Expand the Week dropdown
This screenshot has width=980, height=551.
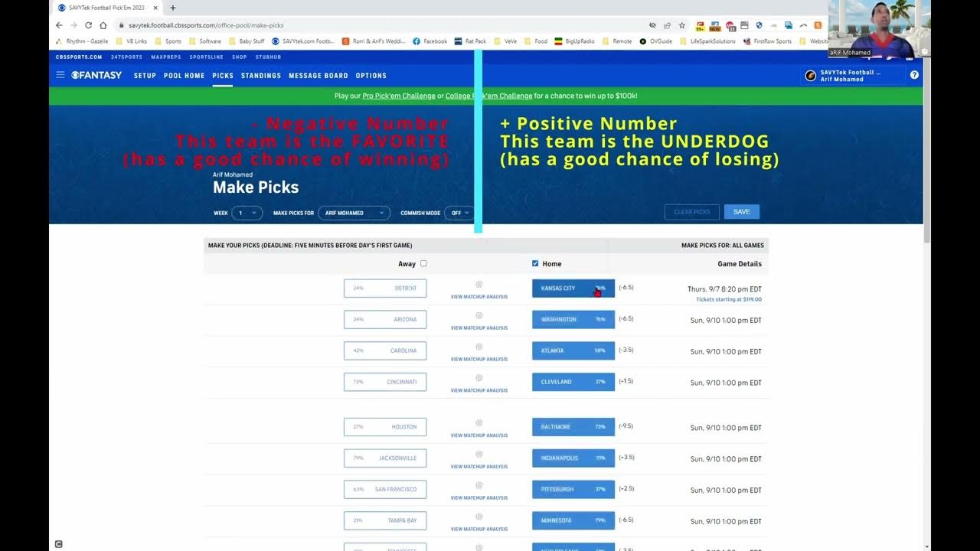click(x=247, y=213)
